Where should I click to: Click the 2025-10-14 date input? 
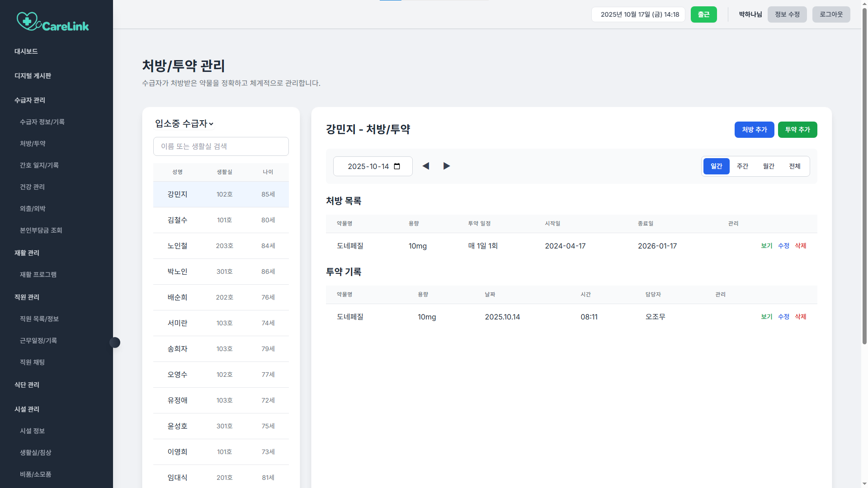(373, 166)
